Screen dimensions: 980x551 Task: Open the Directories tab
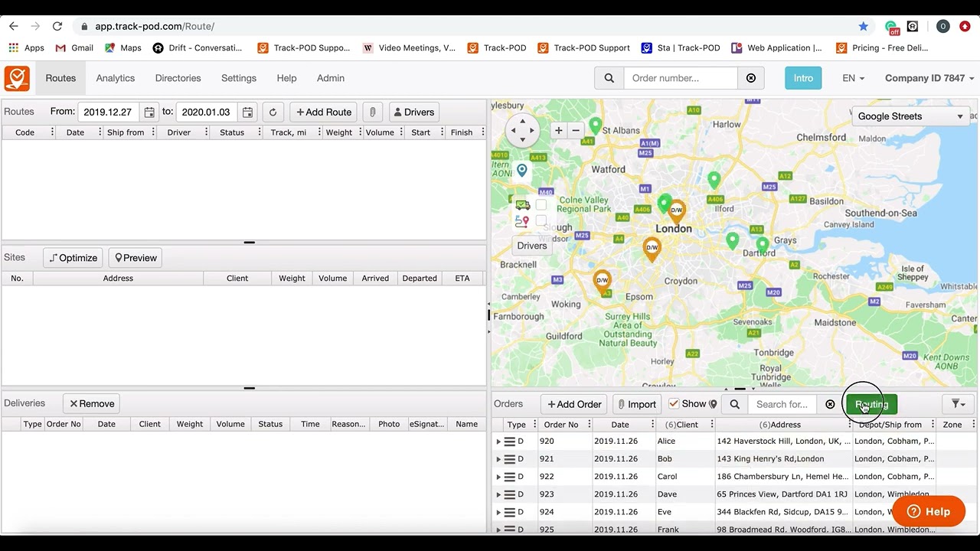(178, 78)
